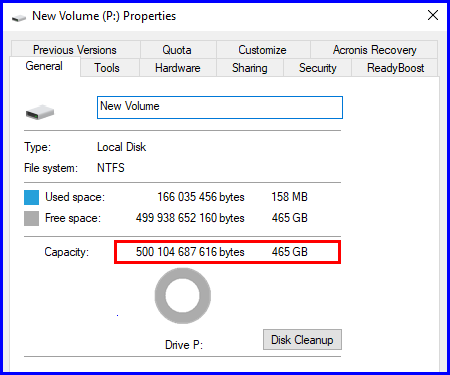450x375 pixels.
Task: Click the blue Used space color swatch
Action: point(31,197)
